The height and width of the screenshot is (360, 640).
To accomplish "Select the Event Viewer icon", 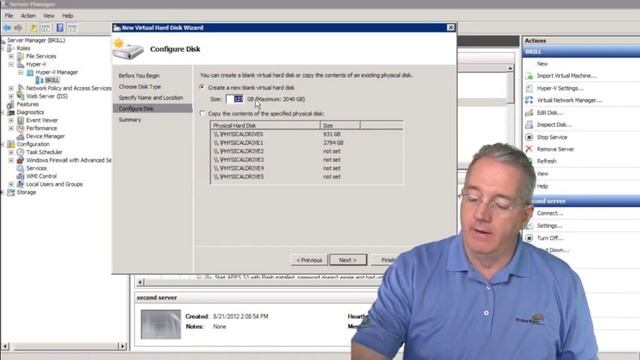I will (x=20, y=120).
